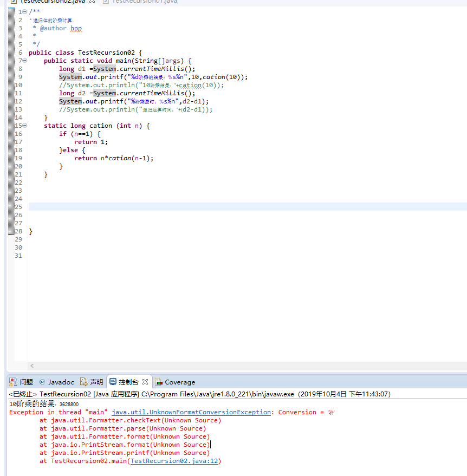The width and height of the screenshot is (467, 476).
Task: Jump to TestRecursion02.java:12 stack trace link
Action: [x=174, y=461]
